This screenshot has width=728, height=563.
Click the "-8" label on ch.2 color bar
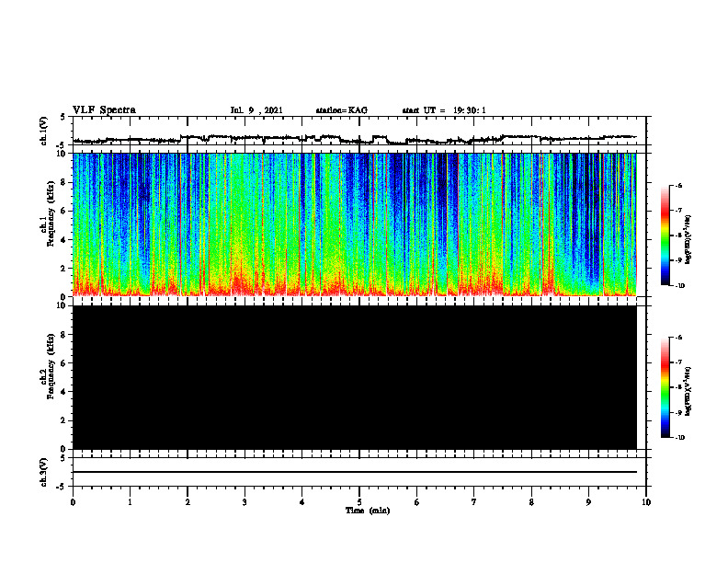pos(678,387)
